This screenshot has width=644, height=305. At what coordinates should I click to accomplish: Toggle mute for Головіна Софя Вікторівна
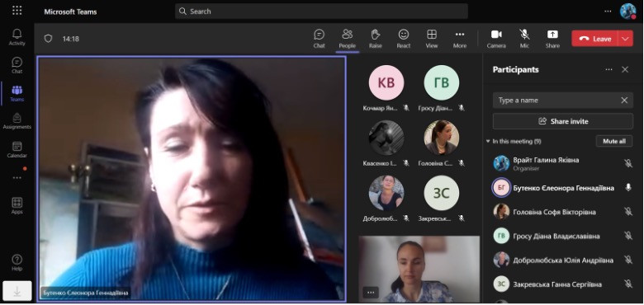tap(628, 212)
